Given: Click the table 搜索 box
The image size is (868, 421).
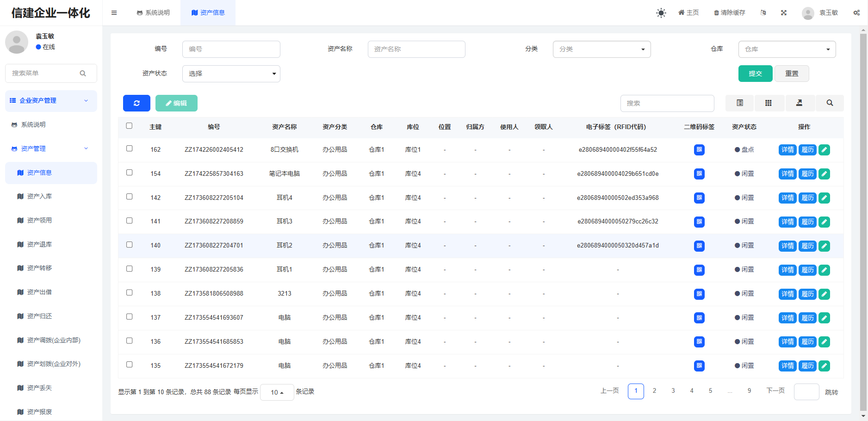Looking at the screenshot, I should (667, 103).
